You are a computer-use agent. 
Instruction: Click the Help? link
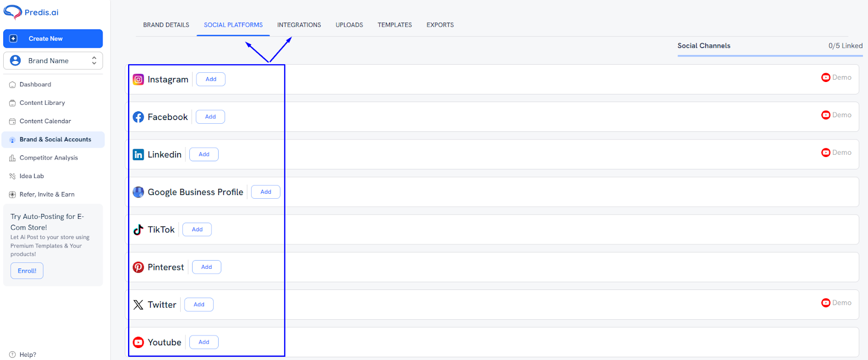tap(28, 355)
